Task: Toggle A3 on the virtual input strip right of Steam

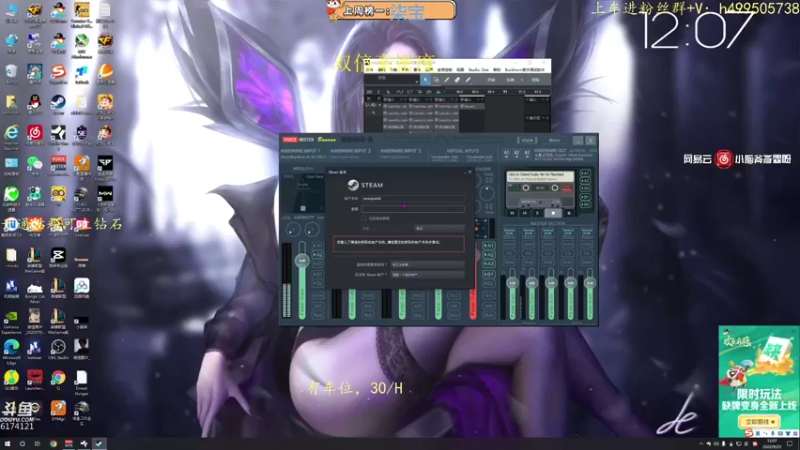Action: [x=489, y=264]
